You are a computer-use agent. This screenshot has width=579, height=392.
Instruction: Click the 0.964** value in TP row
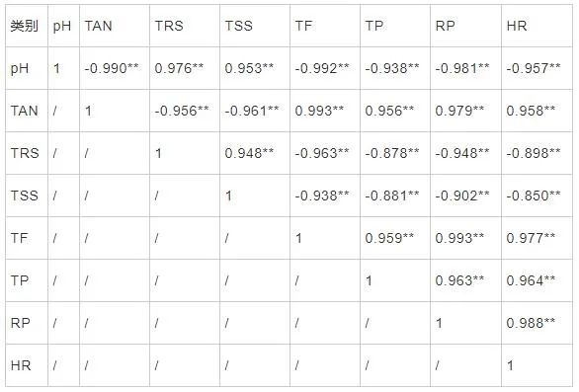(531, 280)
